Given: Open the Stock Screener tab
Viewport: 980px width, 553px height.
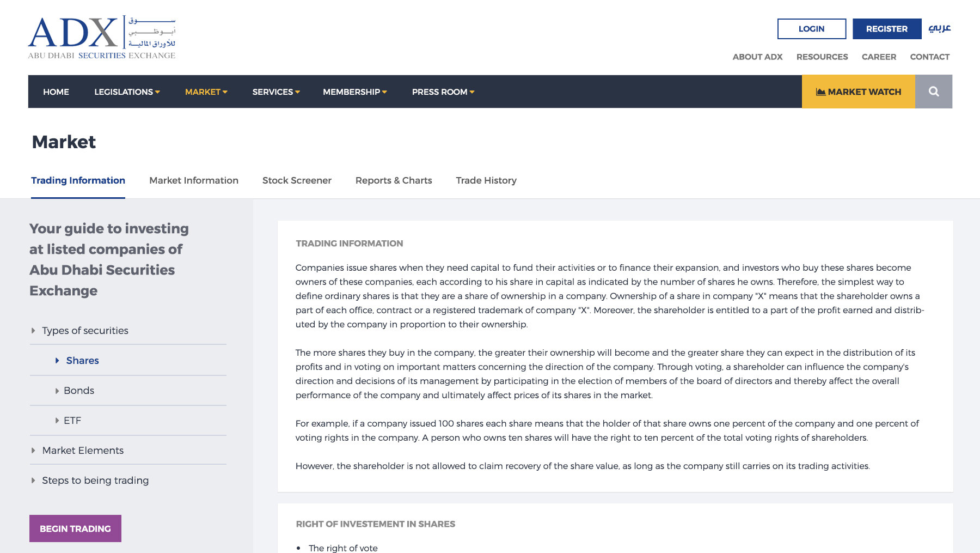Looking at the screenshot, I should click(x=297, y=180).
